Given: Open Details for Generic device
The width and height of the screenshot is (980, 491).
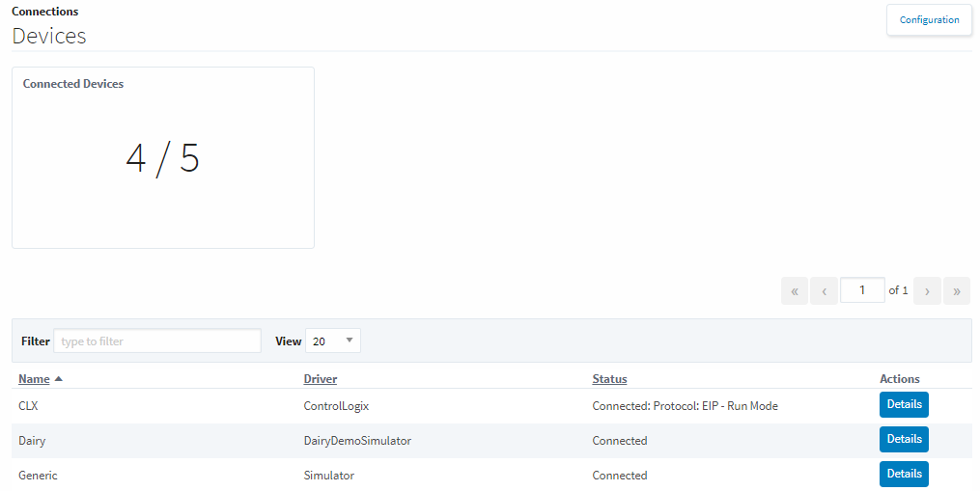Looking at the screenshot, I should pyautogui.click(x=904, y=474).
